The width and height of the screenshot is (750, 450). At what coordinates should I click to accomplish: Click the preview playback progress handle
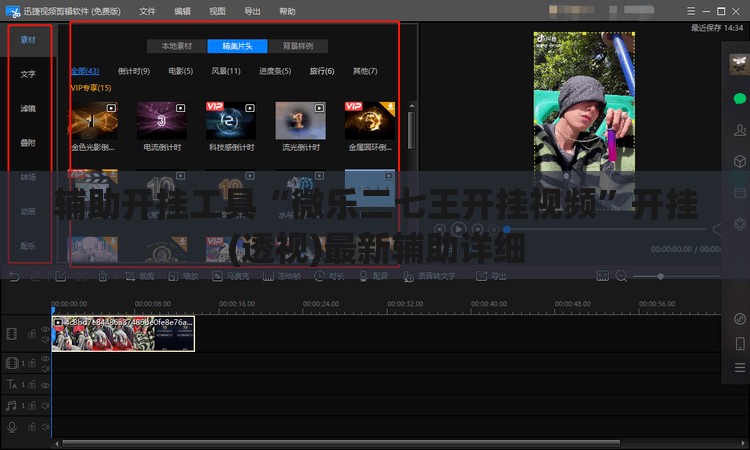(507, 230)
